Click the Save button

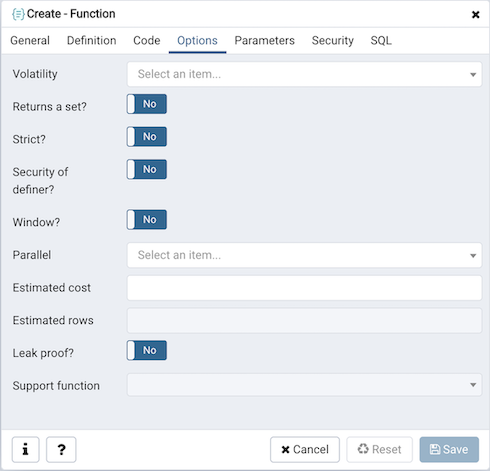pos(449,449)
